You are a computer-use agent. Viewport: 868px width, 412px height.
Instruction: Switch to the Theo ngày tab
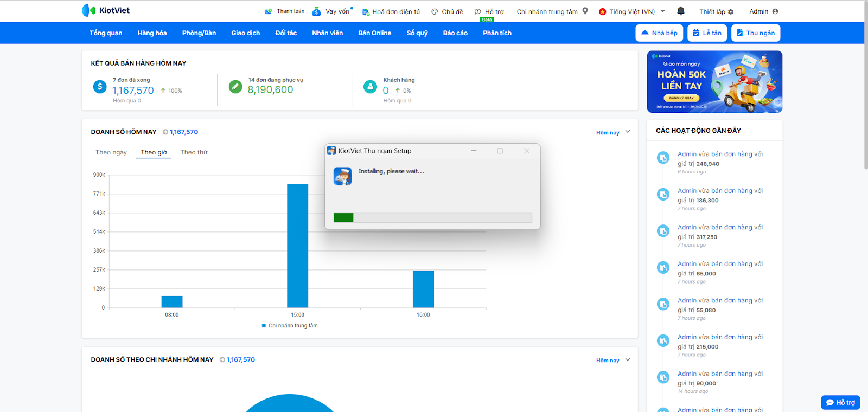pyautogui.click(x=111, y=152)
